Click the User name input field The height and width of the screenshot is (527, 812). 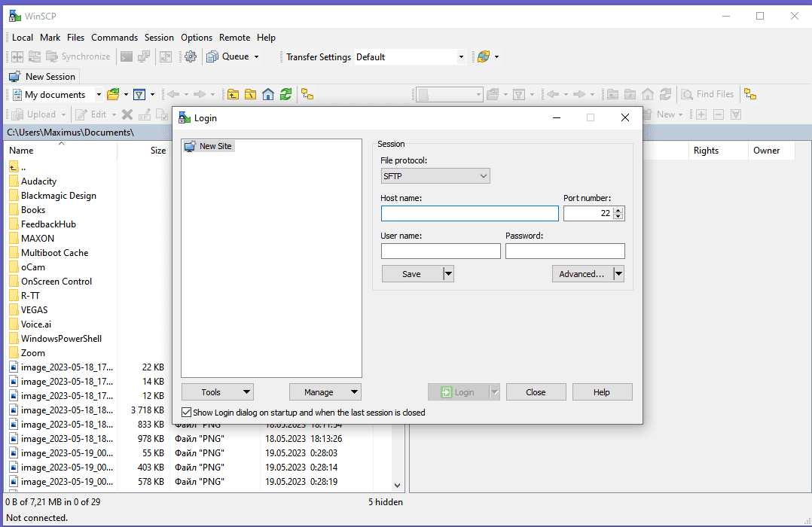pyautogui.click(x=441, y=251)
